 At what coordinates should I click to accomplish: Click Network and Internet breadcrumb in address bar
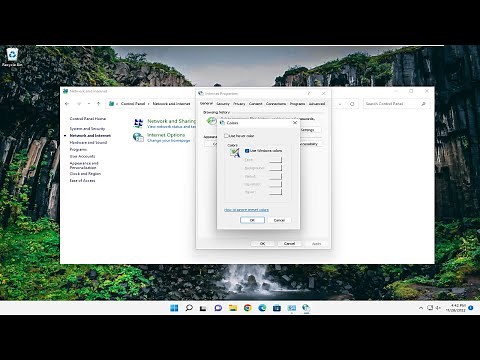point(171,104)
